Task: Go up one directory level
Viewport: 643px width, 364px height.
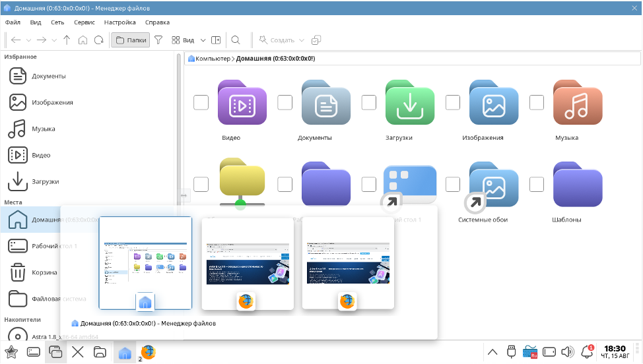Action: point(67,40)
